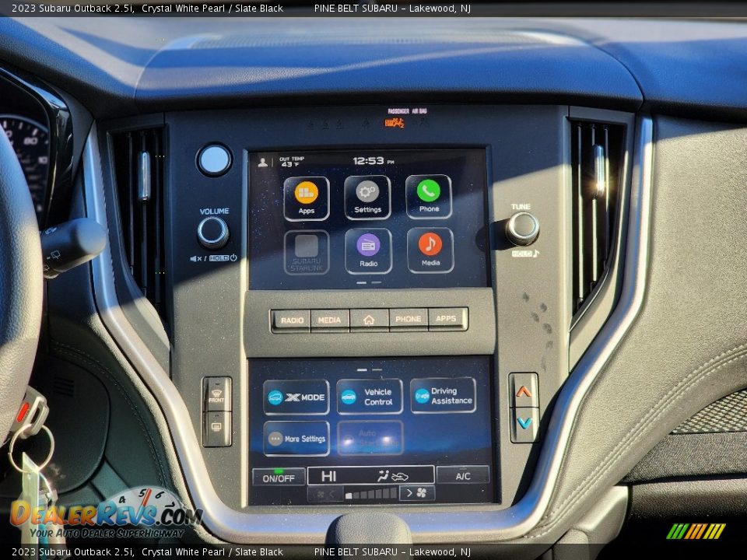The width and height of the screenshot is (747, 560).
Task: Push the rear defroster button
Action: [x=217, y=429]
